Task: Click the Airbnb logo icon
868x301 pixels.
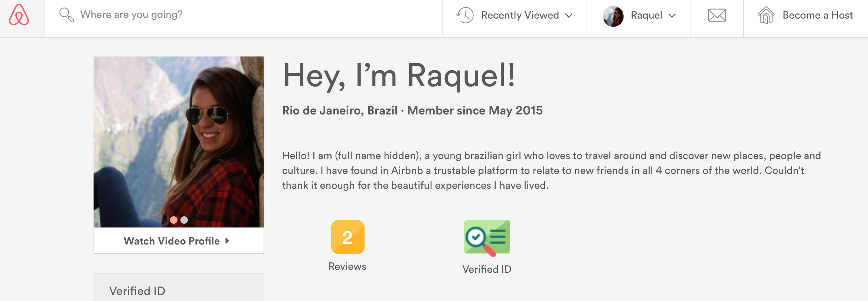Action: click(19, 15)
